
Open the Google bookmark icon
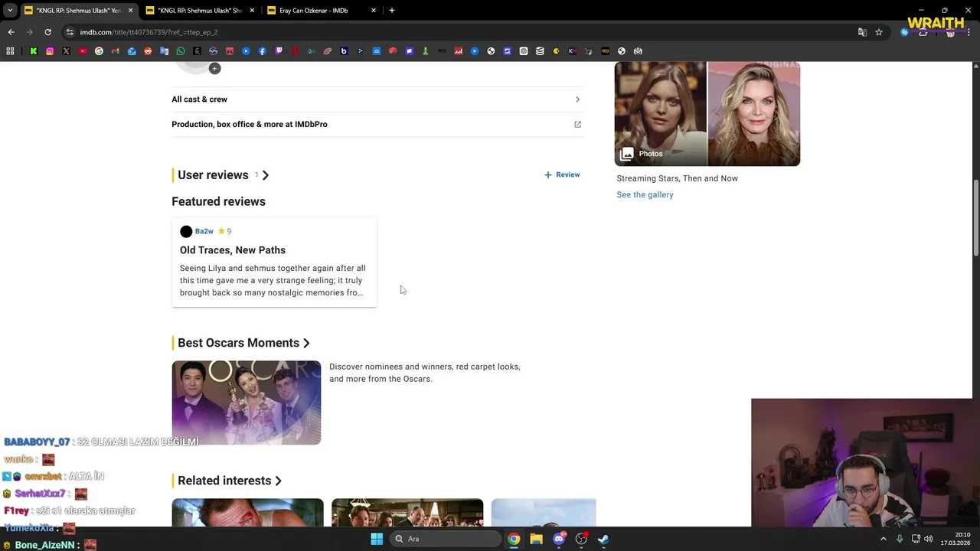click(99, 51)
